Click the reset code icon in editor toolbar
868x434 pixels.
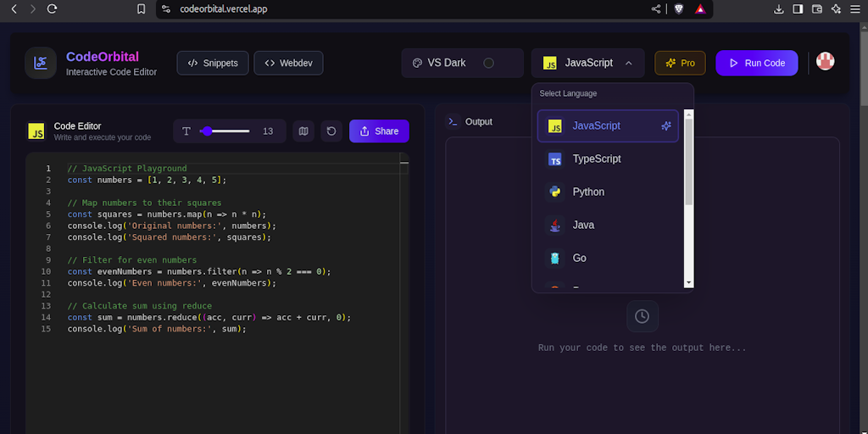coord(331,131)
